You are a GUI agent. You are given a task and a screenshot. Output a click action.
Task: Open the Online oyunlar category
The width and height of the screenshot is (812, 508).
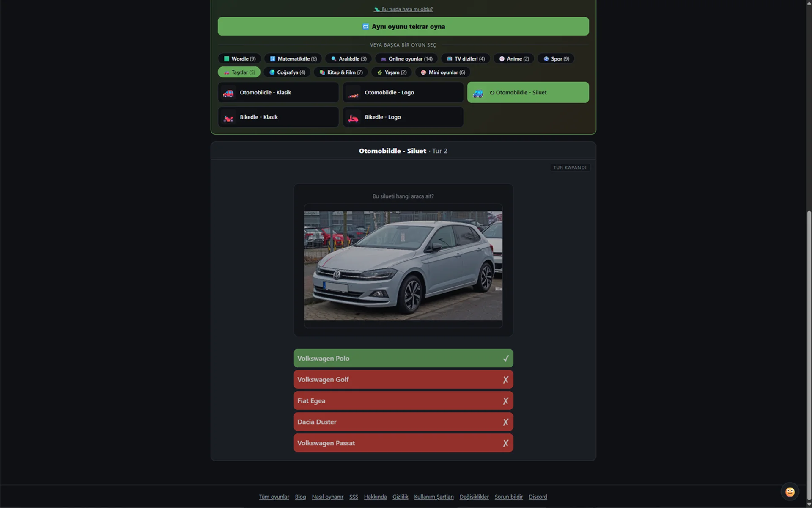click(x=406, y=59)
